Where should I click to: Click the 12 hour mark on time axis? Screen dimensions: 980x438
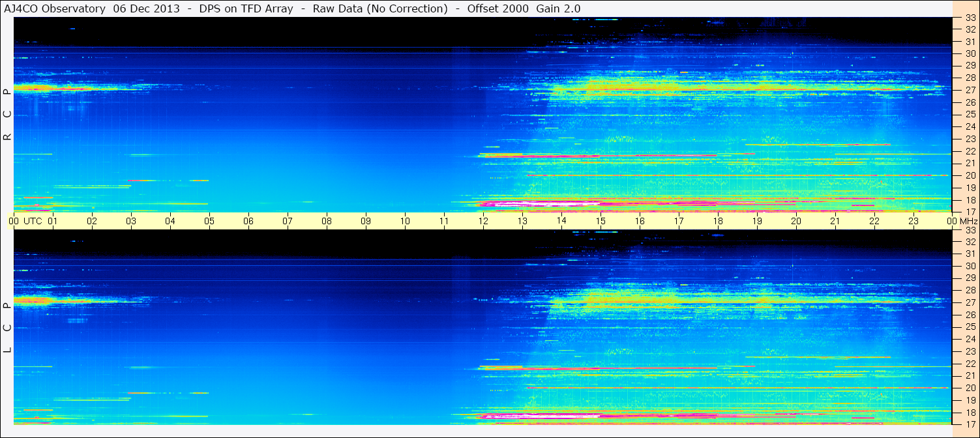pyautogui.click(x=483, y=221)
